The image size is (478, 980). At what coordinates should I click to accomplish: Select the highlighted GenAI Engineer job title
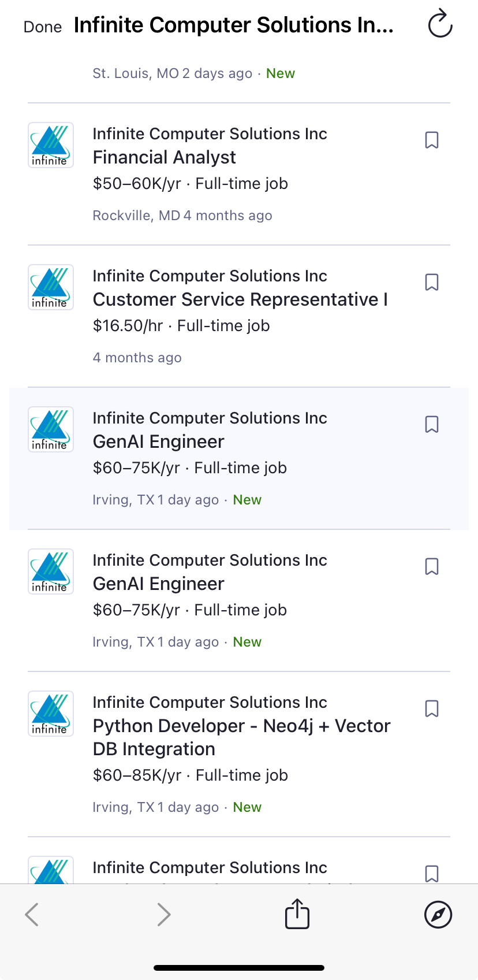point(159,441)
